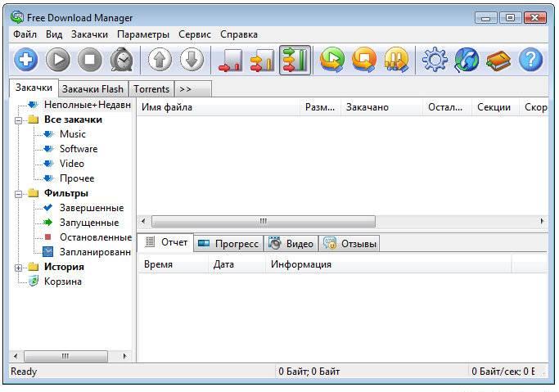Image resolution: width=559 pixels, height=392 pixels.
Task: Select the Video category
Action: point(72,164)
